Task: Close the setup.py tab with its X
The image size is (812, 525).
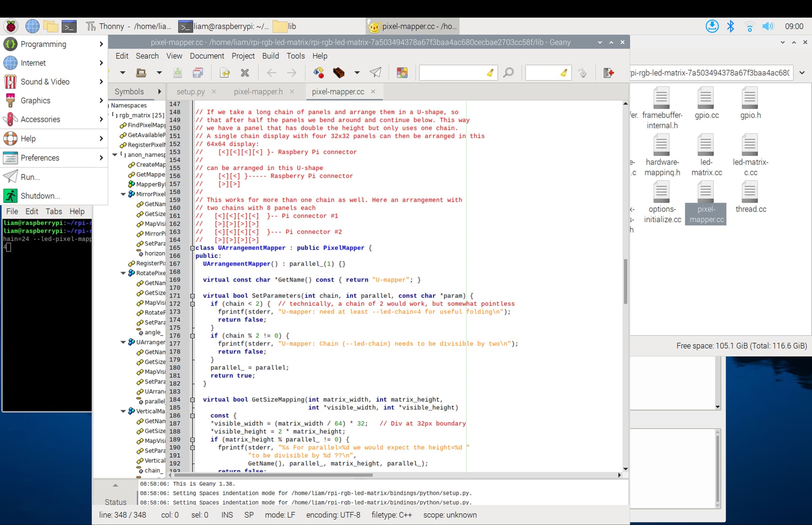Action: point(214,91)
